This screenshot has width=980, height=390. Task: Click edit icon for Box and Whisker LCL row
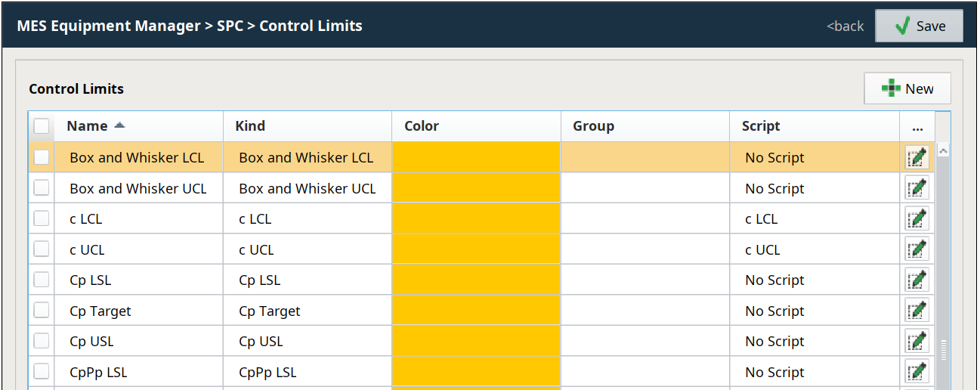click(917, 158)
